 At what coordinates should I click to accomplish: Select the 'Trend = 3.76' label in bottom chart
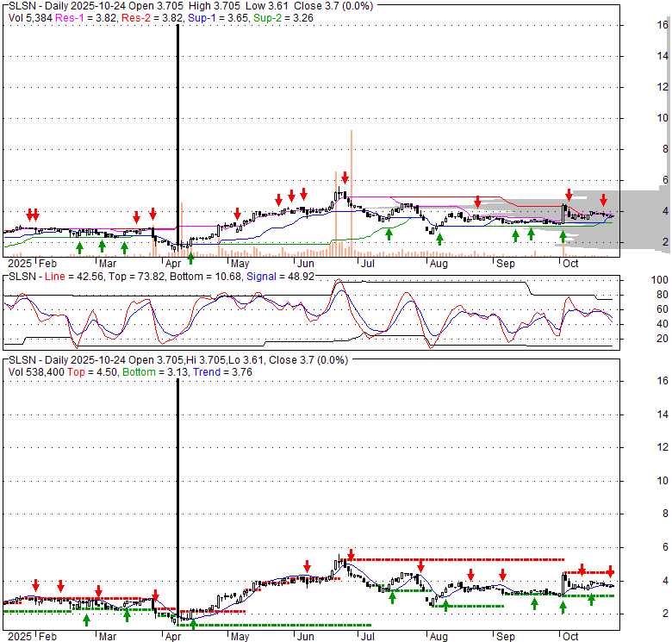pos(222,372)
